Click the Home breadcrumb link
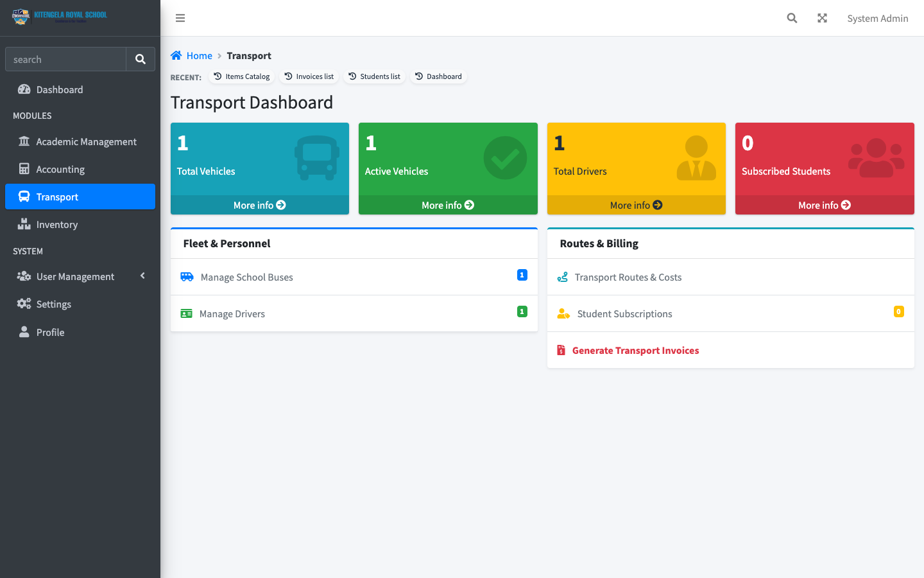 199,56
